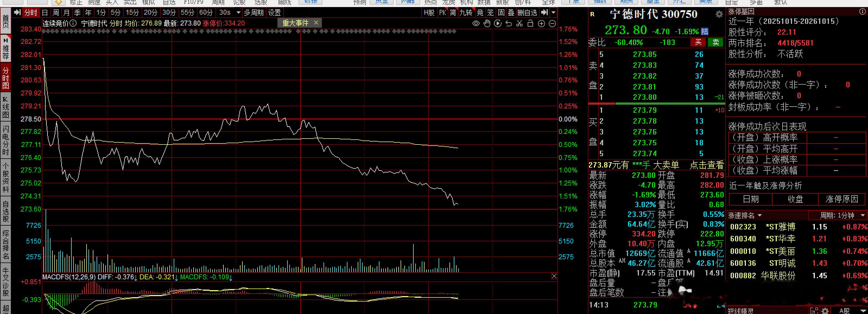The image size is (868, 314).
Task: Click the R marker beside 宁德时代
Action: (593, 14)
